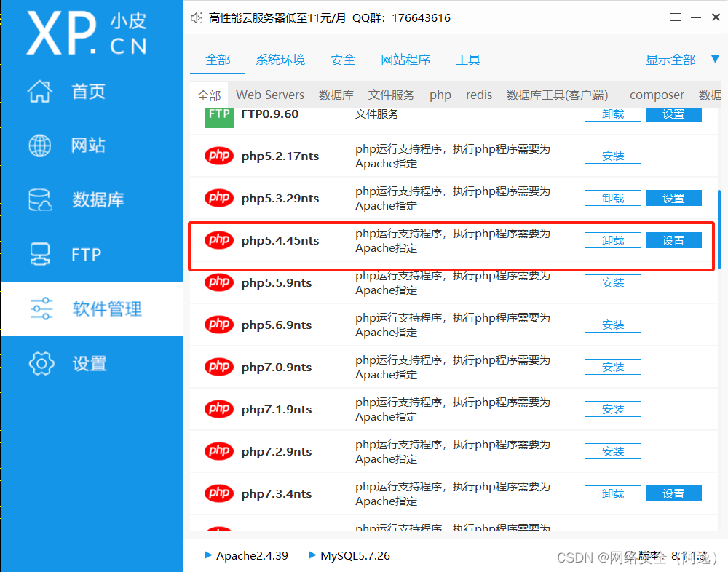Viewport: 728px width, 572px height.
Task: Select the Web Servers sub-tab
Action: click(x=270, y=95)
